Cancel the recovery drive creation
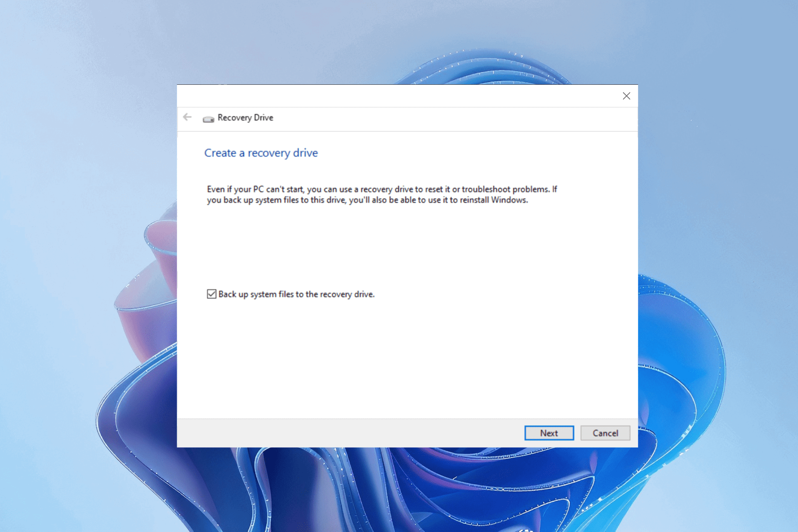The height and width of the screenshot is (532, 798). coord(605,433)
